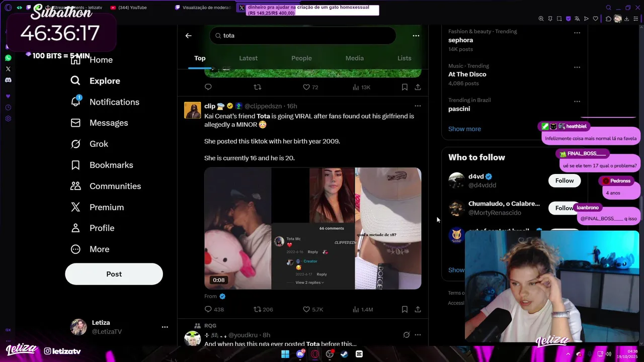The height and width of the screenshot is (362, 644).
Task: Play the 0:08 video in clippedszn post
Action: [x=312, y=228]
